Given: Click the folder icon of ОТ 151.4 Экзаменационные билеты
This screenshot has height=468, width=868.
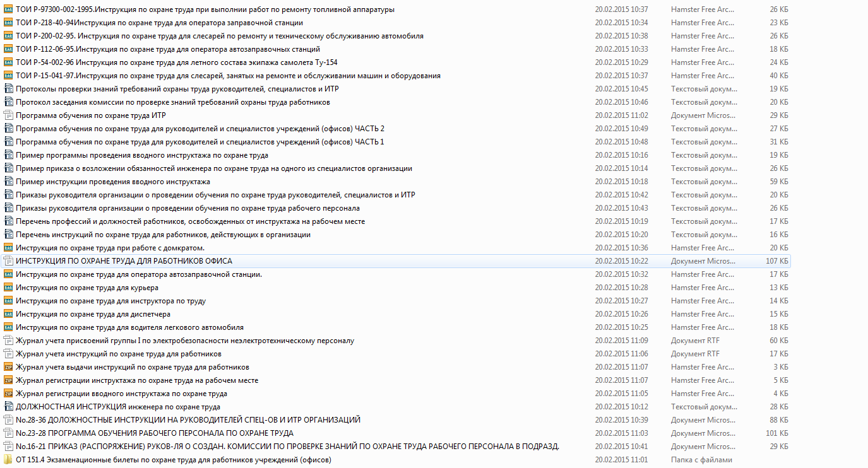Looking at the screenshot, I should coord(8,460).
